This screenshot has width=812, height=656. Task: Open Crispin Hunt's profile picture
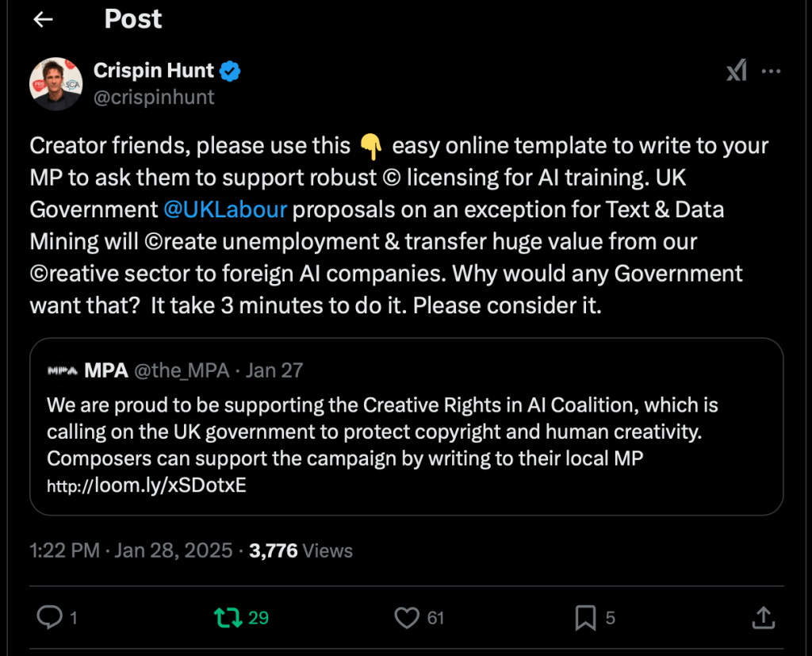click(x=56, y=83)
